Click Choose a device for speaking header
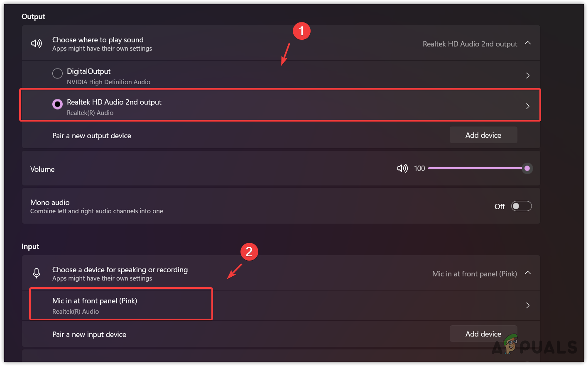This screenshot has height=366, width=588. pyautogui.click(x=120, y=270)
